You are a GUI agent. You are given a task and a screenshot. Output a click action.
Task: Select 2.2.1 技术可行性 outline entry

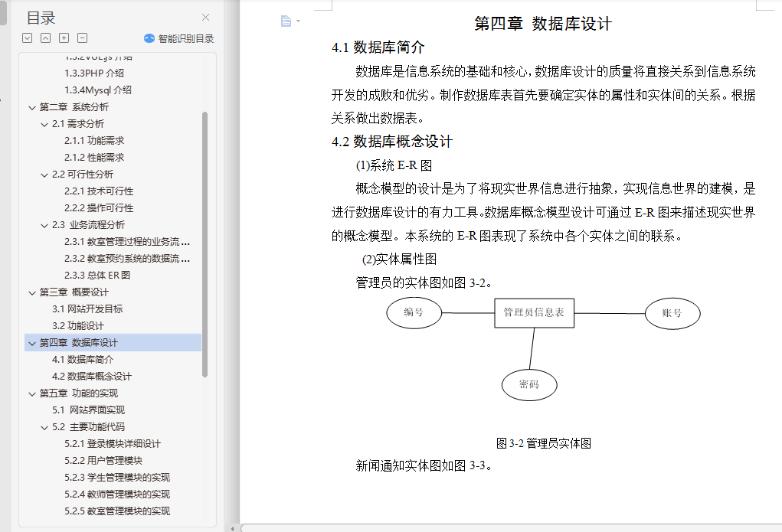pos(99,191)
